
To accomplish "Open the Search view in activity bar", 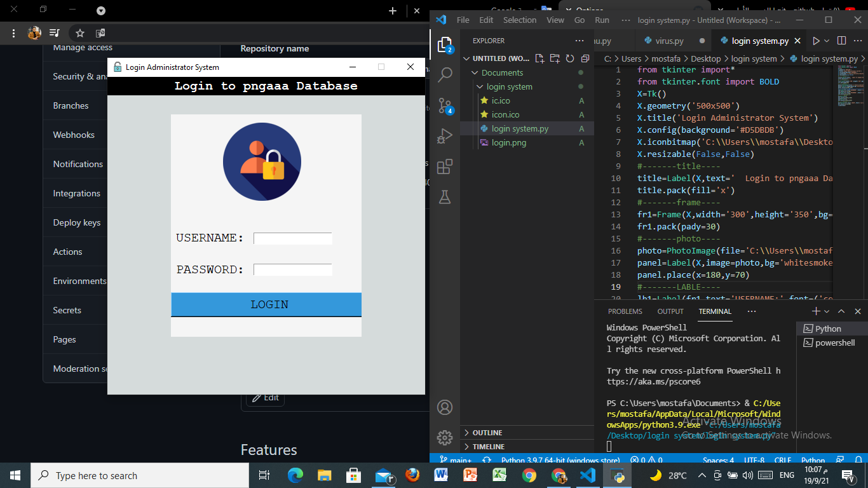I will (445, 75).
